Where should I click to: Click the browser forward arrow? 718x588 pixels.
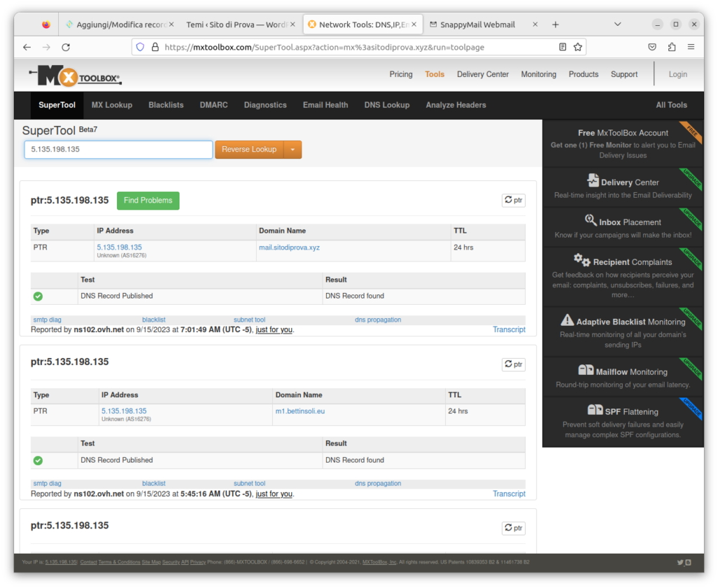pos(46,47)
